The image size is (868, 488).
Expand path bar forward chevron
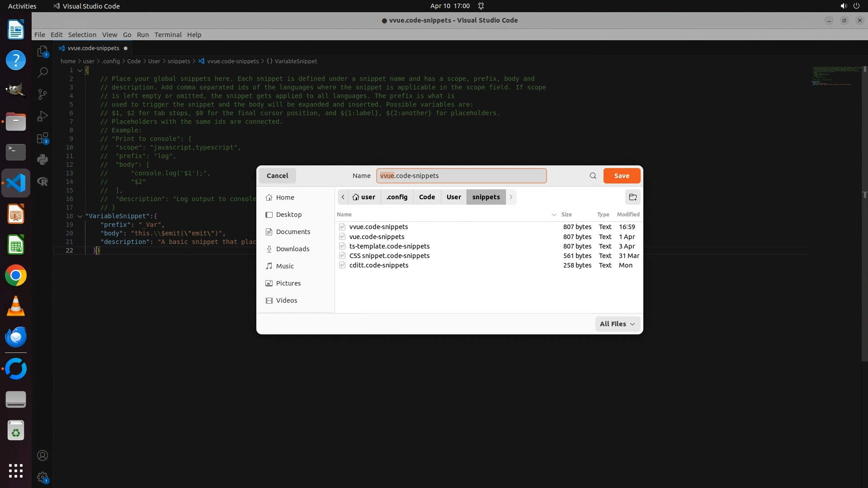tap(511, 197)
